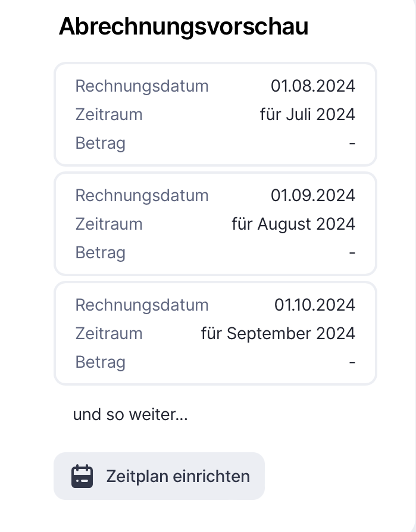The width and height of the screenshot is (416, 532).
Task: Click the period value für August 2024
Action: 293,224
